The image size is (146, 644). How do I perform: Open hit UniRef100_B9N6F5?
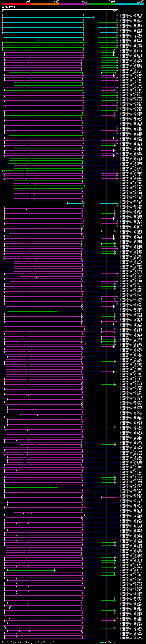point(131,25)
